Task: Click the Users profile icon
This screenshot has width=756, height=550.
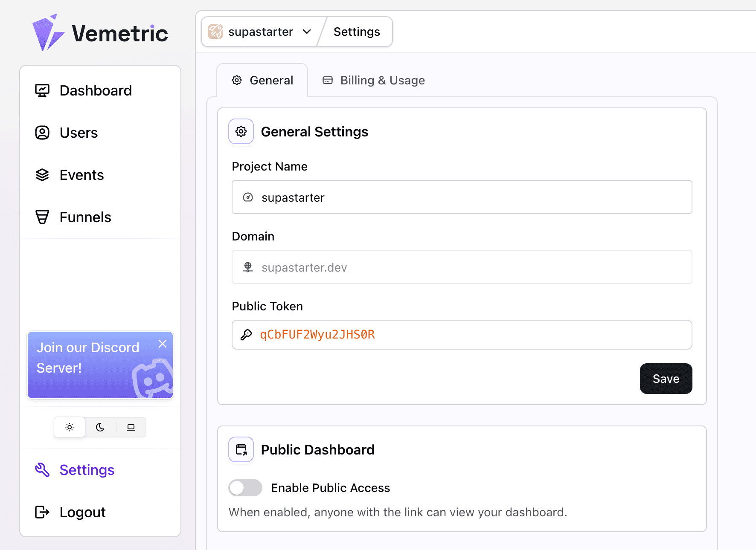Action: tap(42, 133)
